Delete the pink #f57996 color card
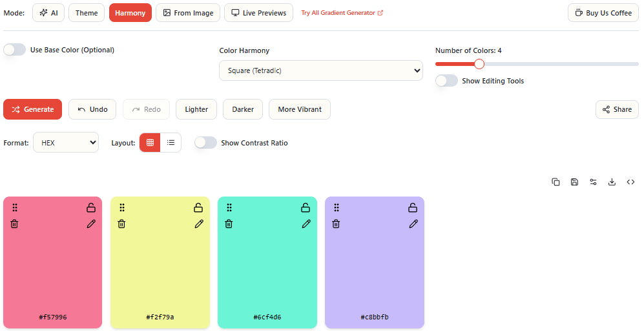This screenshot has width=644, height=331. pos(15,224)
